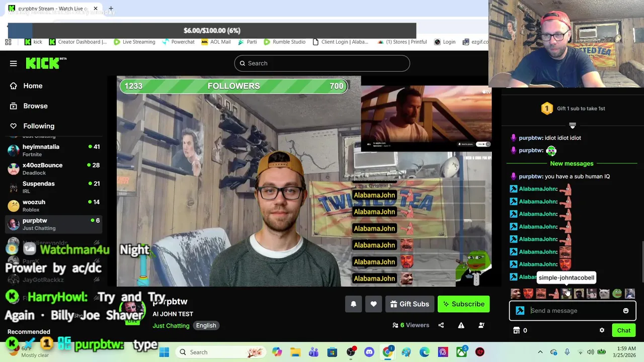The height and width of the screenshot is (362, 644).
Task: Open the channel shop icon showing 0
Action: pos(521,330)
